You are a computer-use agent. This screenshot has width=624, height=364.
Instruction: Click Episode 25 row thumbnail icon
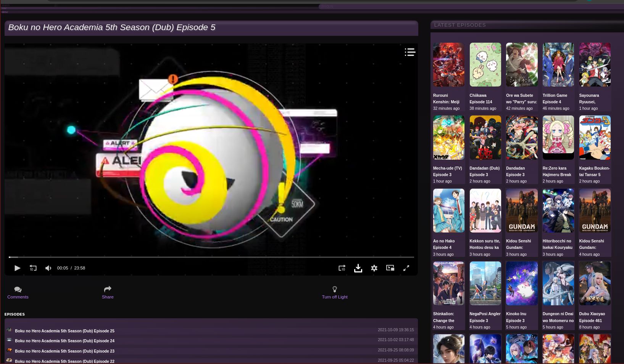(x=9, y=330)
